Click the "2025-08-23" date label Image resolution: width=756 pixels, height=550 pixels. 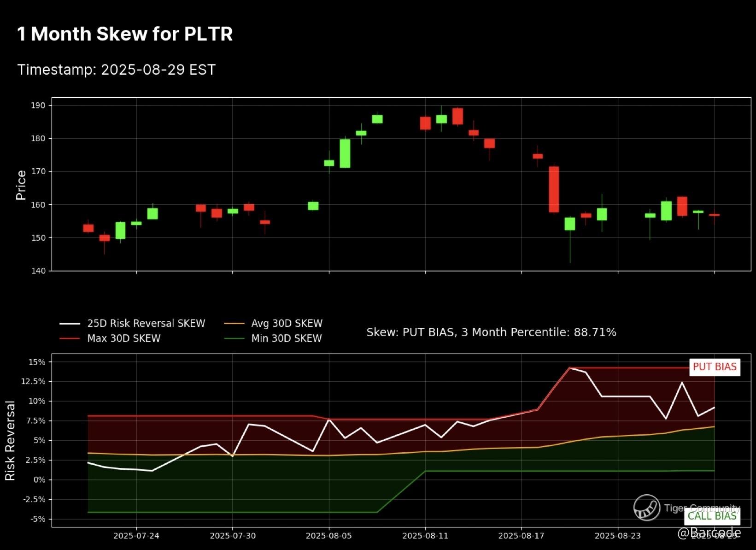click(x=618, y=536)
